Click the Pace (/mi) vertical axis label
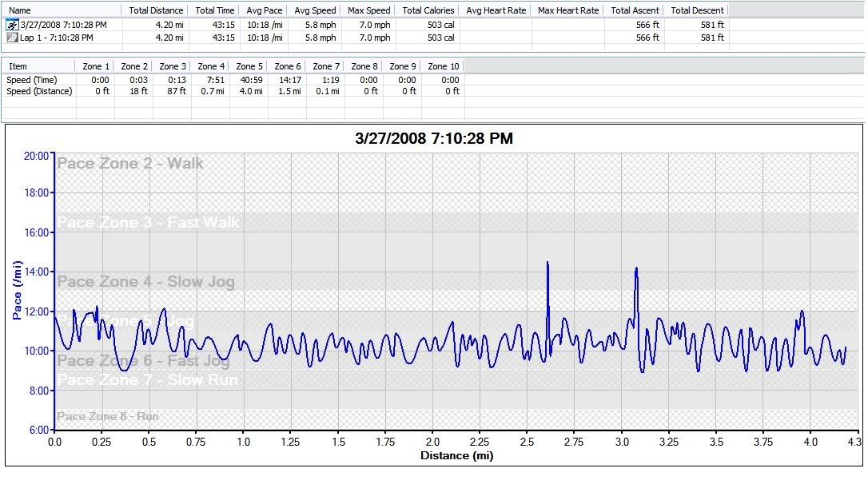Viewport: 868px width, 504px height. (18, 291)
